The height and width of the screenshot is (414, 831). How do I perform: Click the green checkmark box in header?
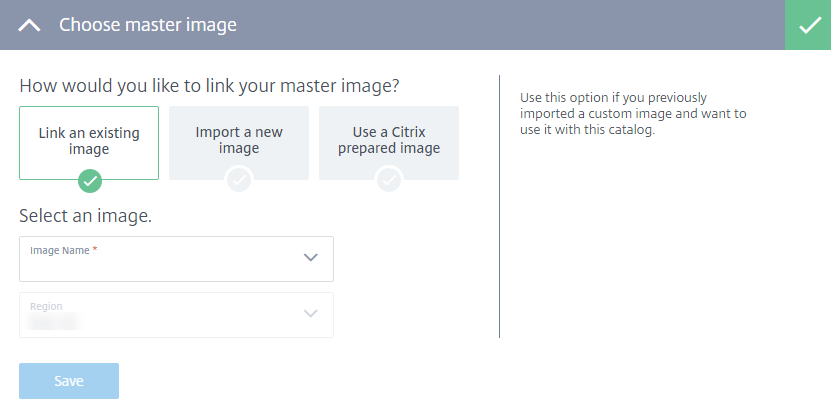808,25
